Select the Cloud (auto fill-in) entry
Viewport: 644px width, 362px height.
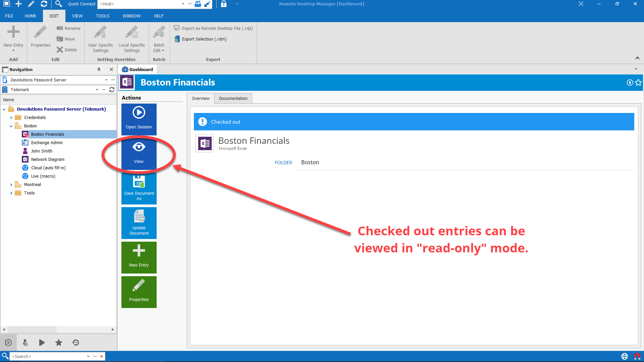click(48, 168)
